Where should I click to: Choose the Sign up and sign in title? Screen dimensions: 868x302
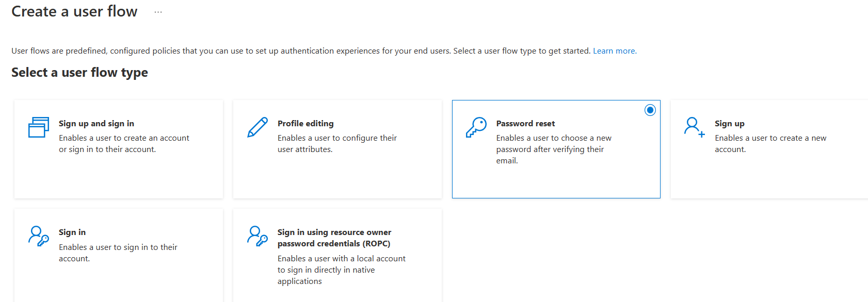click(97, 124)
